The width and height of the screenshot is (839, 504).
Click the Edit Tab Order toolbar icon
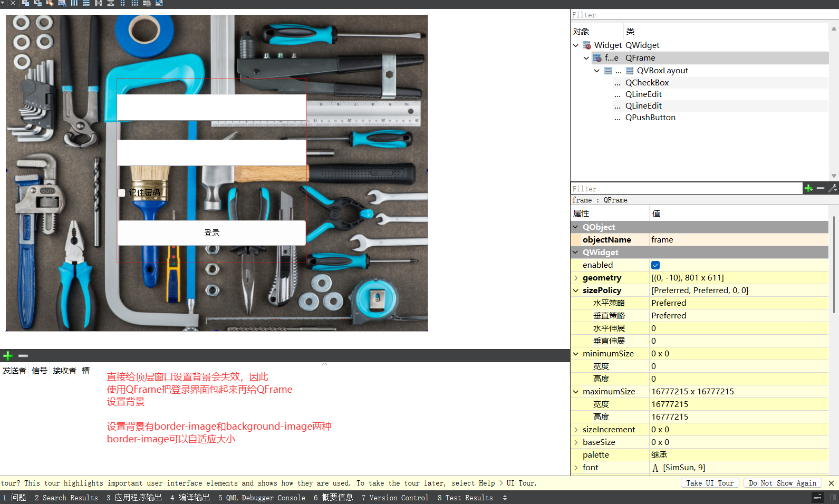[x=62, y=3]
